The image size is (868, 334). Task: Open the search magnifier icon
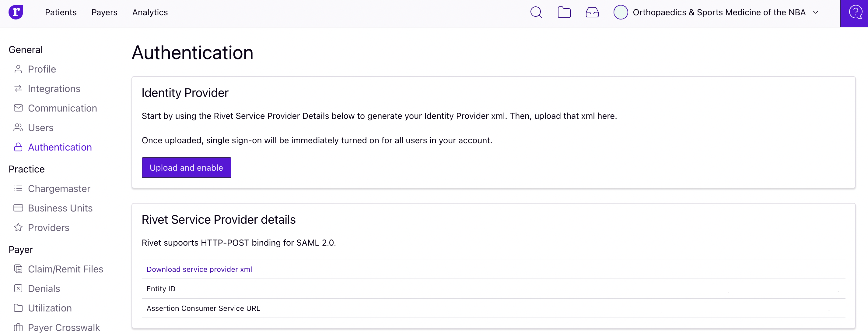[x=536, y=12]
